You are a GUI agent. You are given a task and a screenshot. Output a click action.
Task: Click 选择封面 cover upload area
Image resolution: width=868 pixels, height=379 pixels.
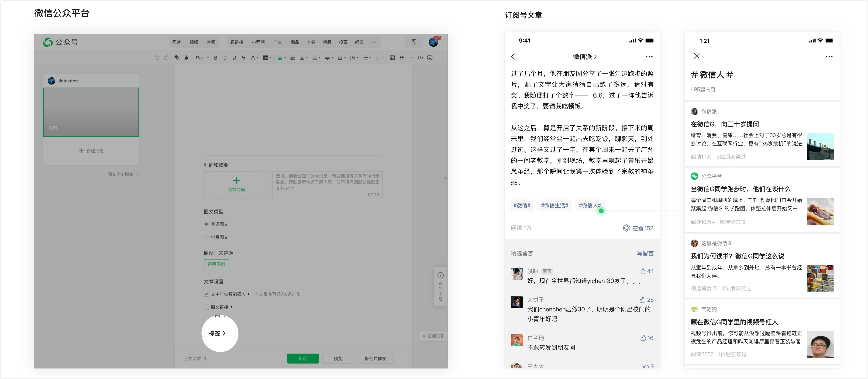coord(237,185)
